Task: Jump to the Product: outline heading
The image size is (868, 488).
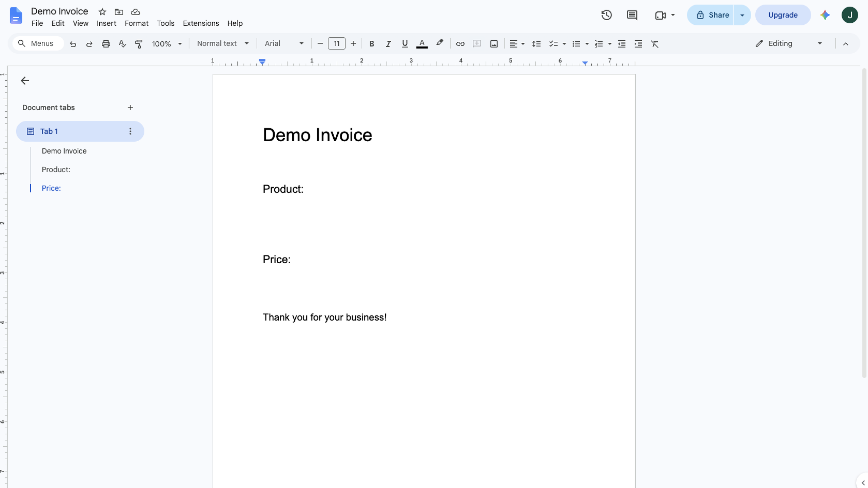Action: pos(56,169)
